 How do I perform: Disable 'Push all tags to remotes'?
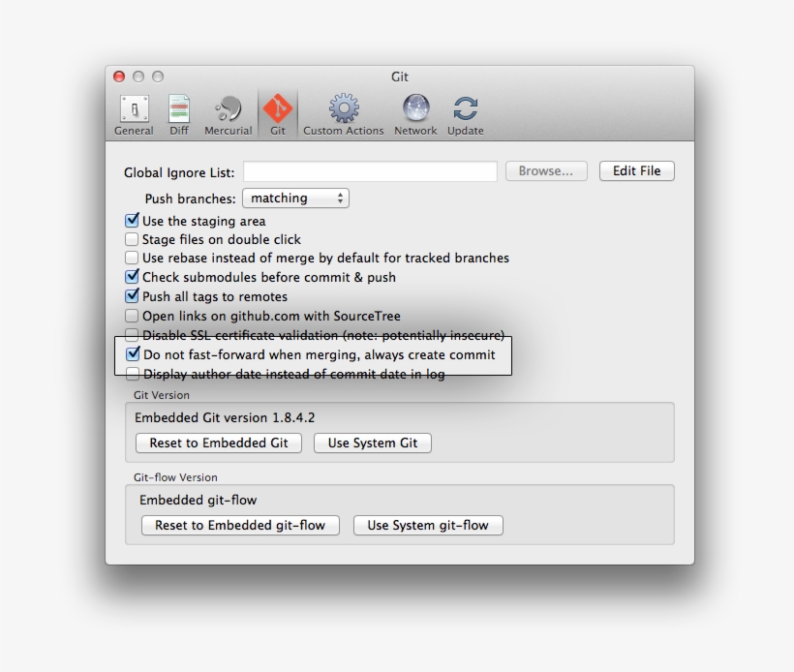[x=132, y=296]
